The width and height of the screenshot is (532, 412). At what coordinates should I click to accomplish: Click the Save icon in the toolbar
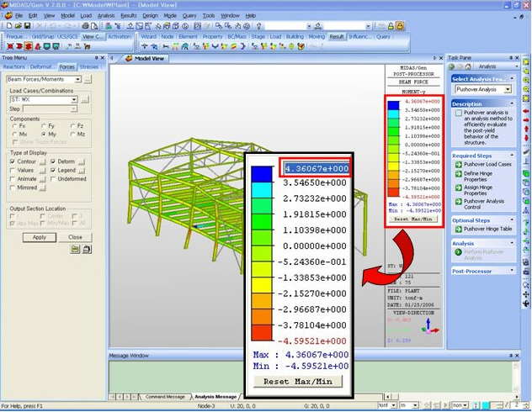(27, 26)
